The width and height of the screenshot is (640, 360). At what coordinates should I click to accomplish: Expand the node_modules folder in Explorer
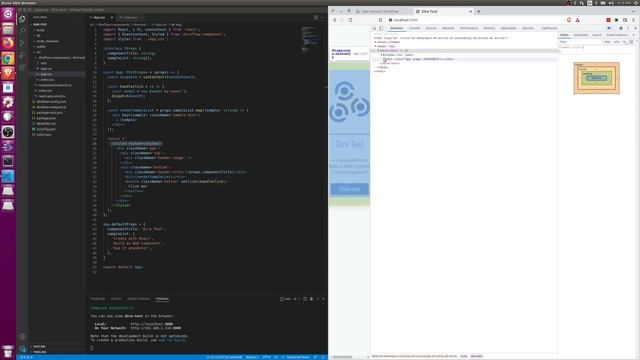[x=47, y=41]
